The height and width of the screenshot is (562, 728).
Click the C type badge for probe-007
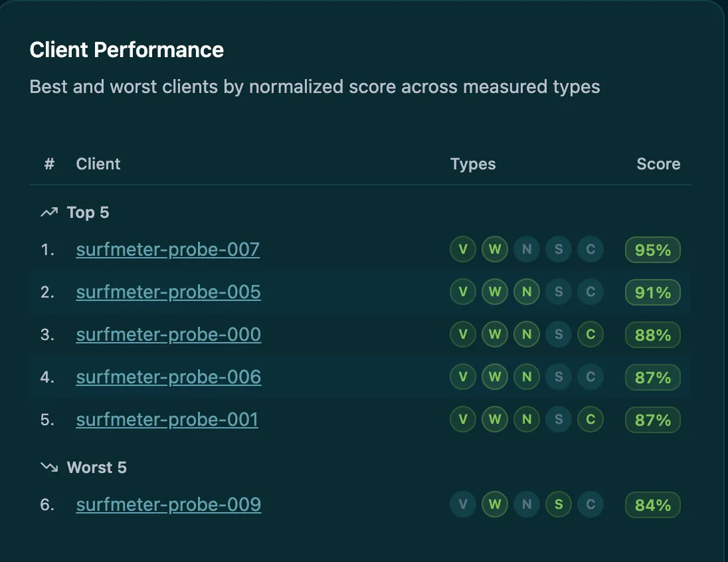coord(591,249)
